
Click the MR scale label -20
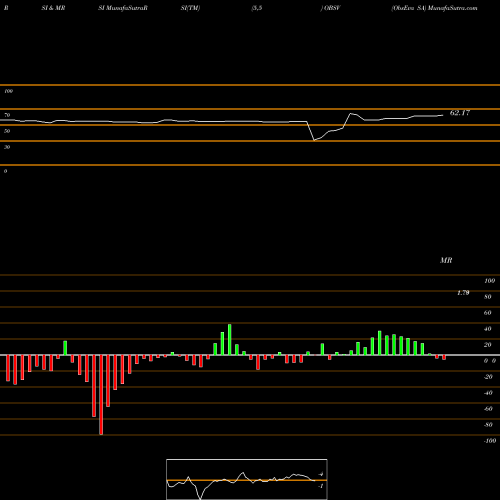pyautogui.click(x=488, y=377)
